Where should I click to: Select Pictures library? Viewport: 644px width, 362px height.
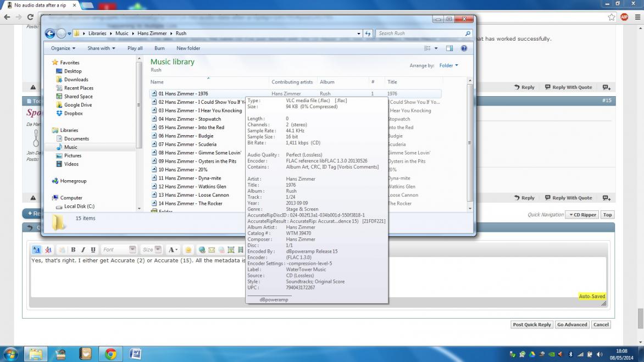coord(73,155)
